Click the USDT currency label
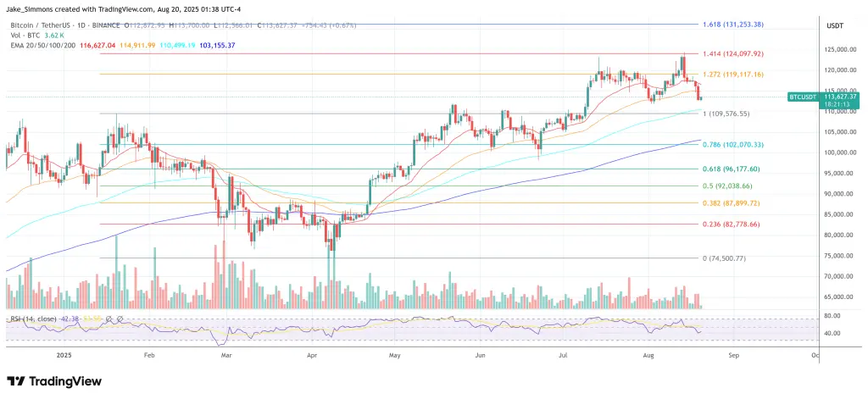 pos(834,26)
